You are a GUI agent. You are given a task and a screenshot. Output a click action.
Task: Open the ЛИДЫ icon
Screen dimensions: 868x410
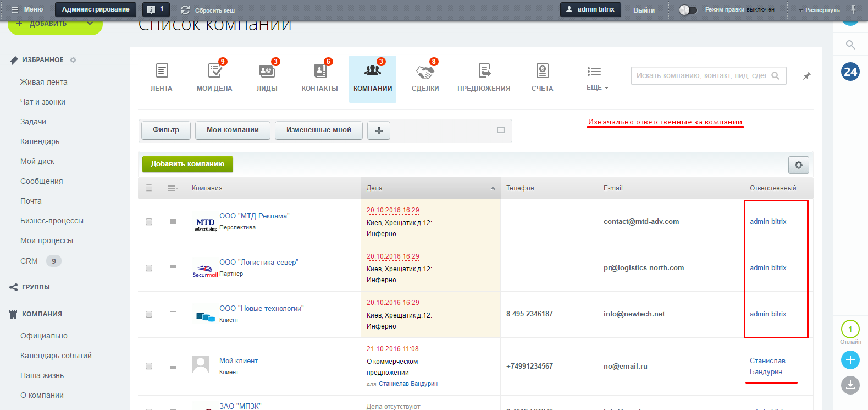[x=267, y=70]
